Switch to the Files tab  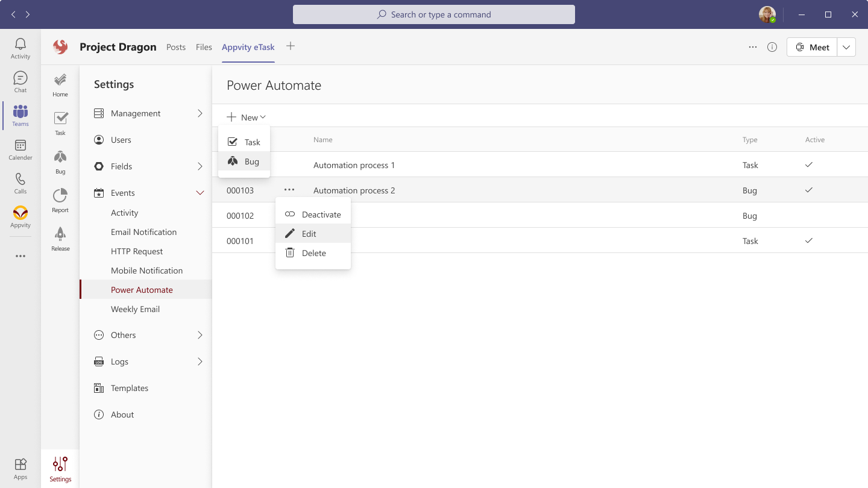[x=204, y=47]
